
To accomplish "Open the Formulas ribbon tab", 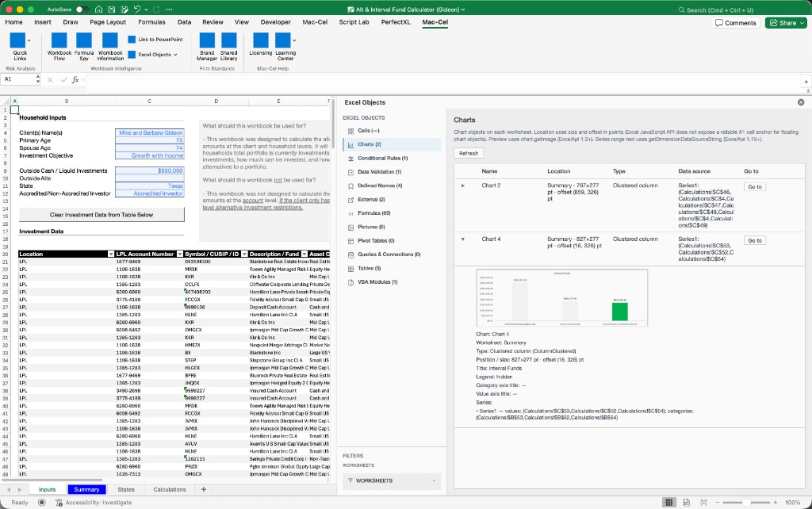I will click(x=151, y=22).
